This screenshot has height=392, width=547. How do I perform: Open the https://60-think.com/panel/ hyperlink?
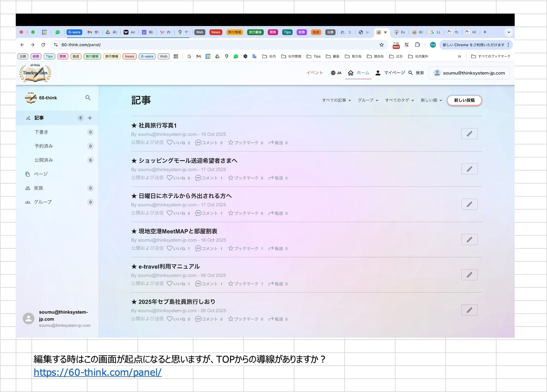pyautogui.click(x=98, y=372)
